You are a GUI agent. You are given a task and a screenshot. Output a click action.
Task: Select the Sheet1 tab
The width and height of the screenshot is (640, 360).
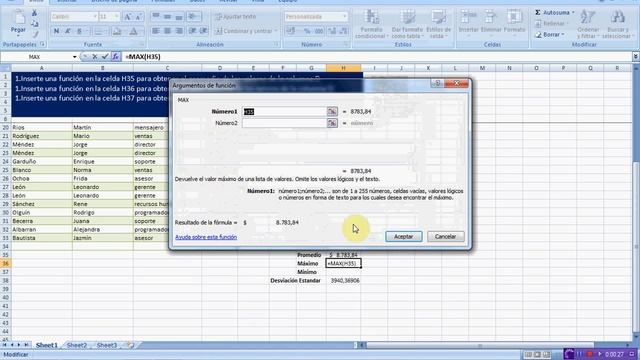coord(47,345)
